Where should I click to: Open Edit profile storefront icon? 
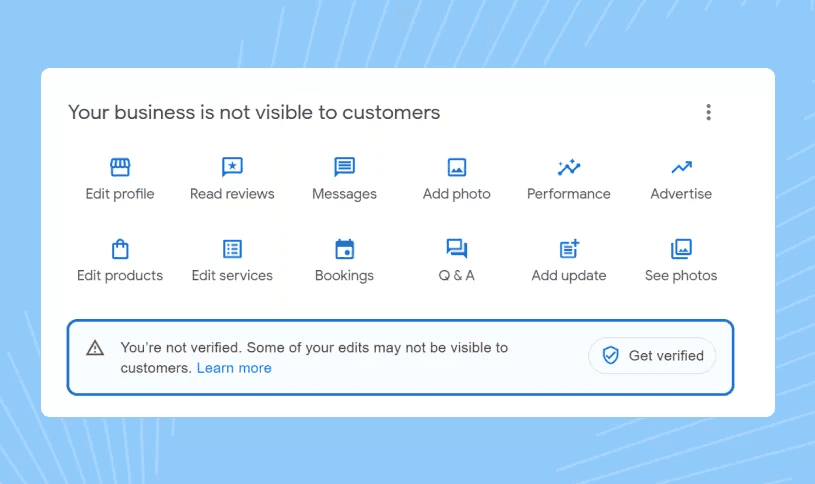tap(120, 167)
